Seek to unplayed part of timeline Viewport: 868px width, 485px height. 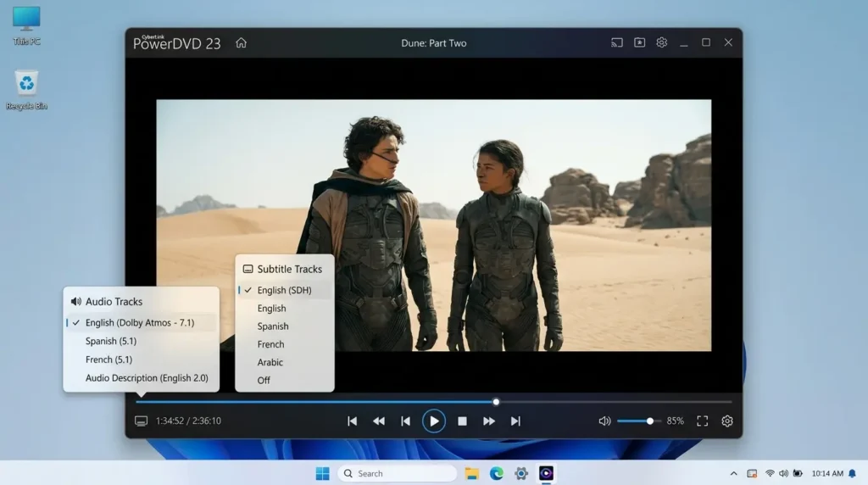(x=615, y=402)
